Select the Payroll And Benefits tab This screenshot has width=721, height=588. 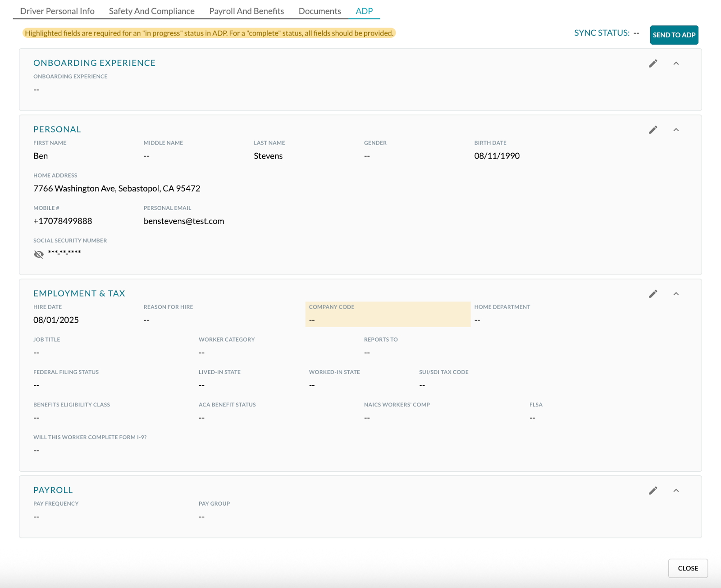[246, 11]
